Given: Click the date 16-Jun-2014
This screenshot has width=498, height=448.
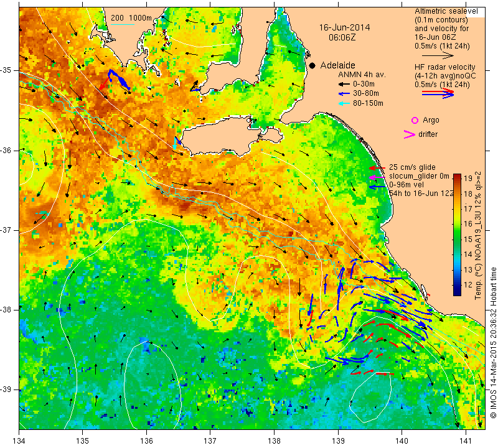Looking at the screenshot, I should click(x=344, y=27).
